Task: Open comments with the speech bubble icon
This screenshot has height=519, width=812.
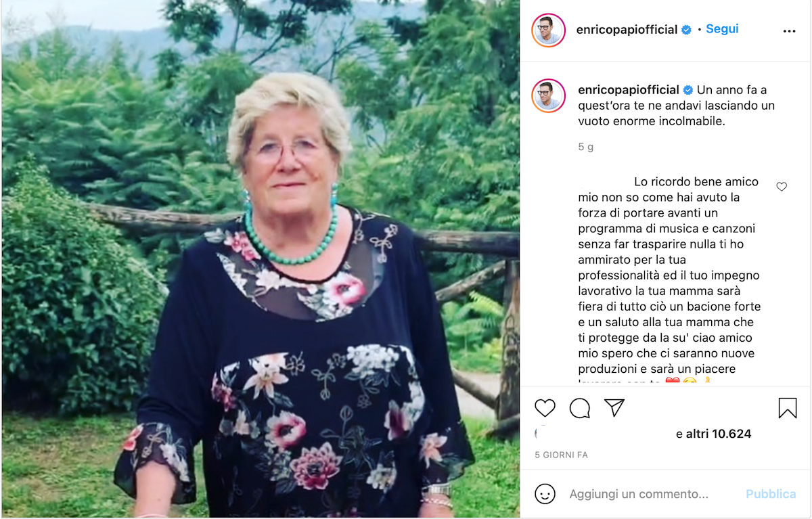Action: (580, 408)
